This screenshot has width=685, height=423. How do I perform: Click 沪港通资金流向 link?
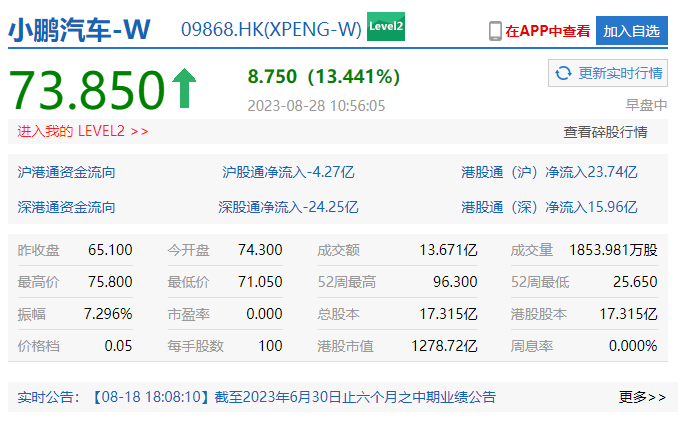point(66,172)
